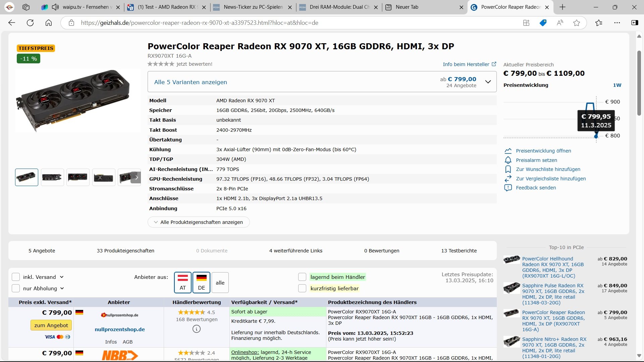The height and width of the screenshot is (362, 644).
Task: Click the price alarm bell icon
Action: click(x=508, y=160)
